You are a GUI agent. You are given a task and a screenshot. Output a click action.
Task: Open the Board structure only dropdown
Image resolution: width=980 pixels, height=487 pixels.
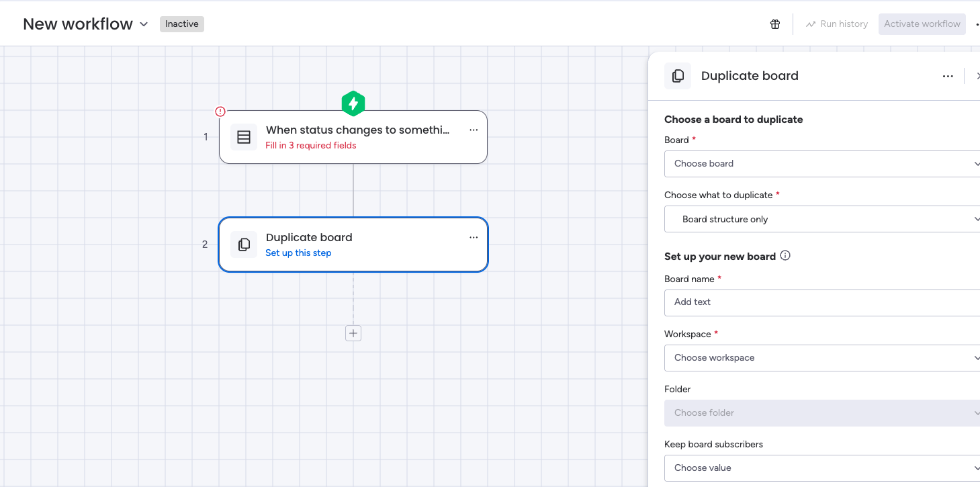pyautogui.click(x=821, y=219)
